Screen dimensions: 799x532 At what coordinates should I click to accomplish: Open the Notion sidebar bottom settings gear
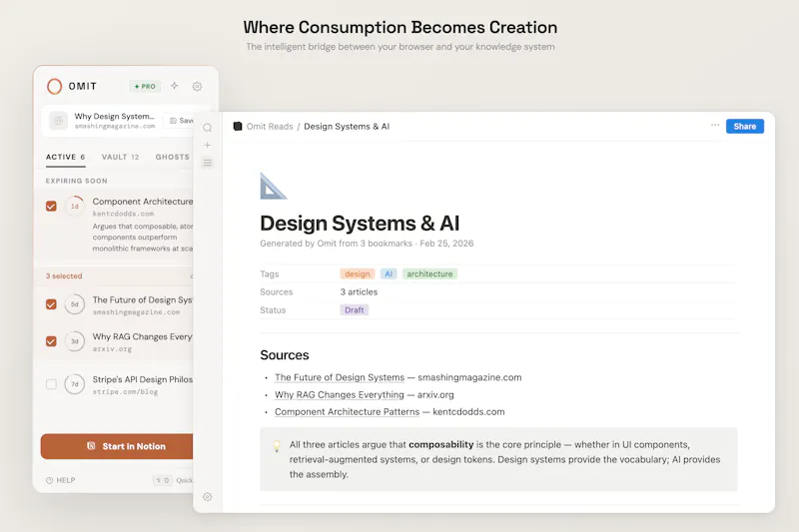pyautogui.click(x=208, y=497)
